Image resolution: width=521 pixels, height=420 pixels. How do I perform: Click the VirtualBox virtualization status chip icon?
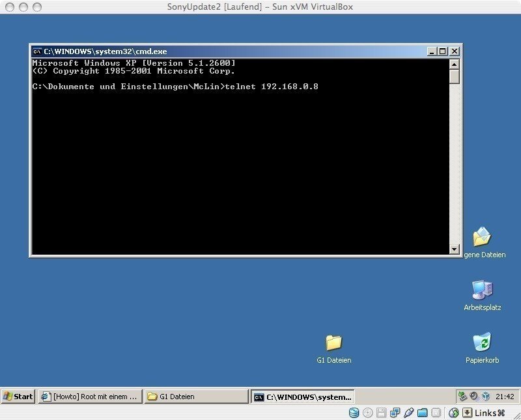point(436,413)
